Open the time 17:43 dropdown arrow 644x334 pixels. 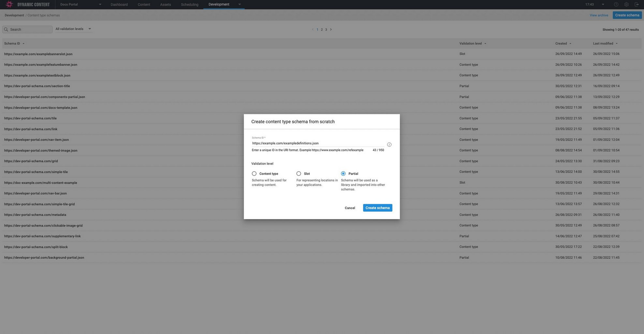603,4
